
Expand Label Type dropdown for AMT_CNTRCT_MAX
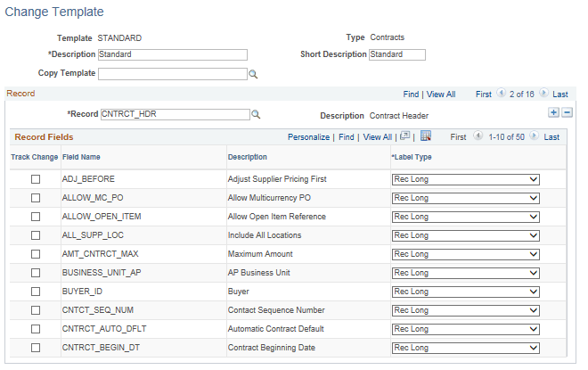pos(466,254)
